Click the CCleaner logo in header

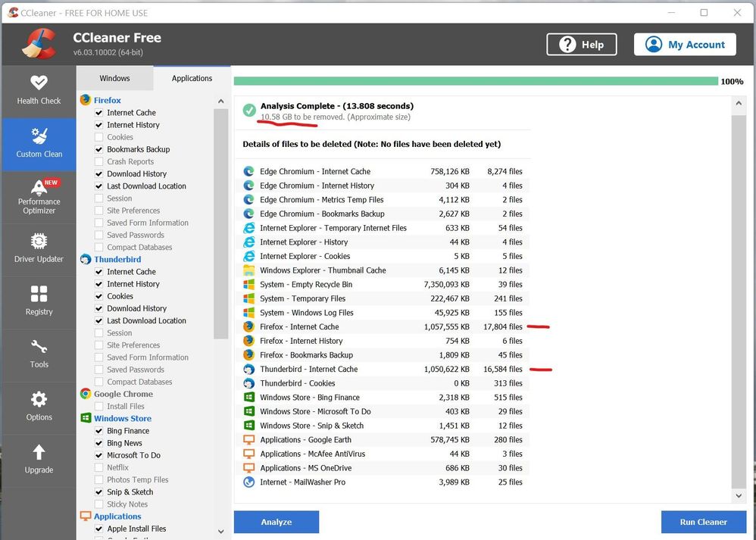point(39,44)
